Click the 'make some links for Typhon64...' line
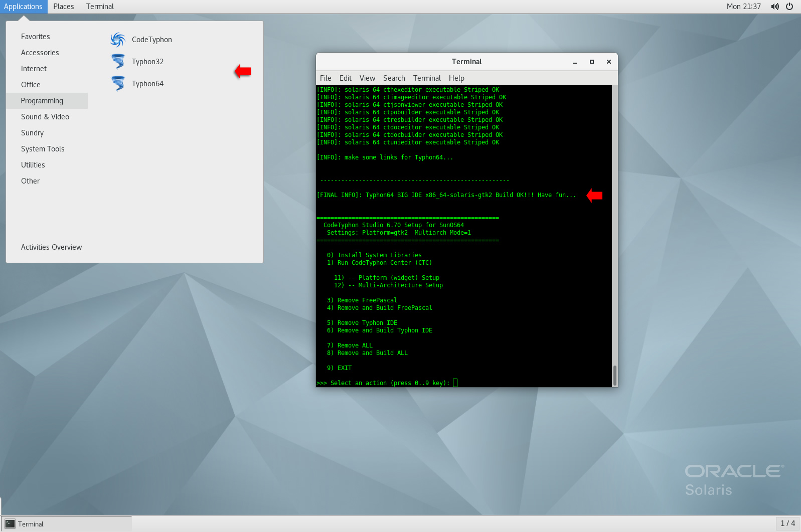Screen dimensions: 801x532 point(385,157)
